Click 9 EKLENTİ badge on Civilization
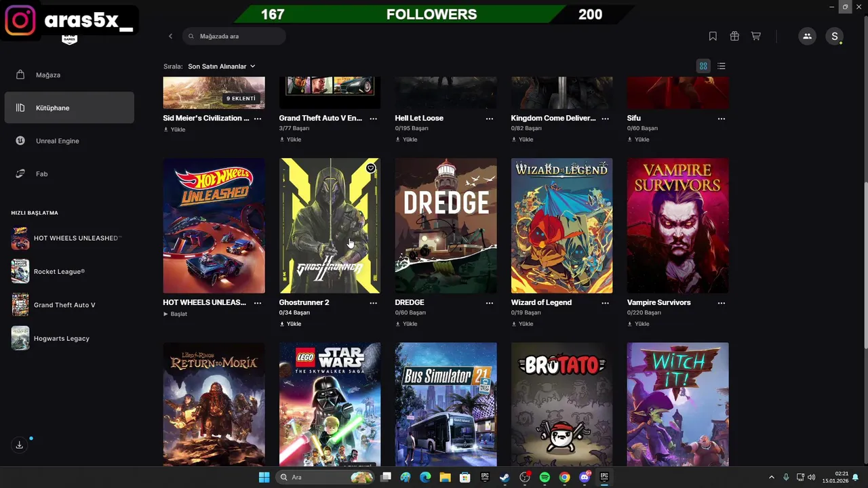 coord(241,99)
